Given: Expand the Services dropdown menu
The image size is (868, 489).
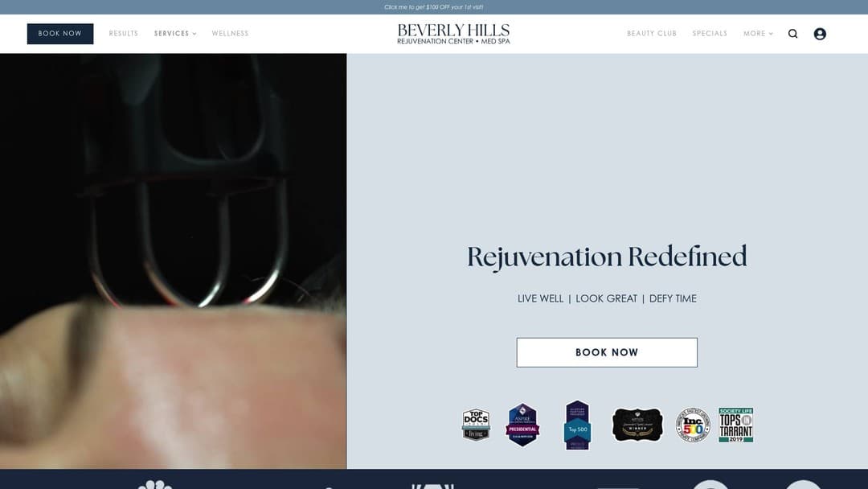Looking at the screenshot, I should [x=175, y=34].
